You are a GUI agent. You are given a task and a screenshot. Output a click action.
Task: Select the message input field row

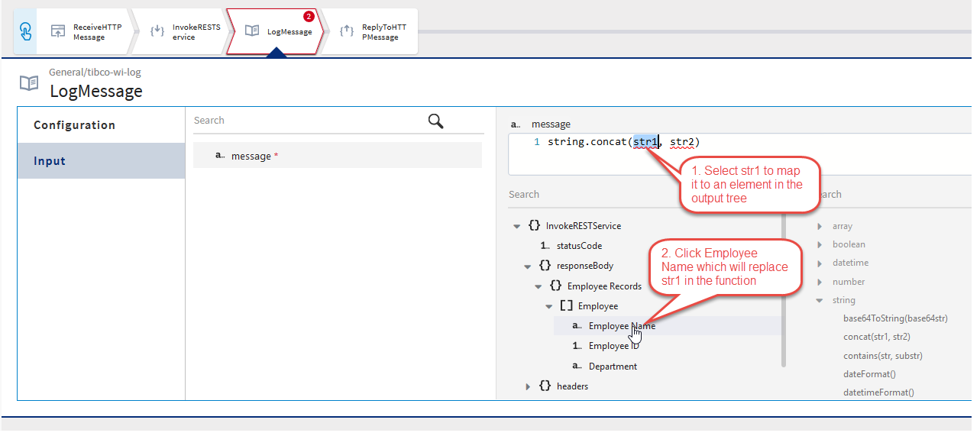[x=337, y=156]
